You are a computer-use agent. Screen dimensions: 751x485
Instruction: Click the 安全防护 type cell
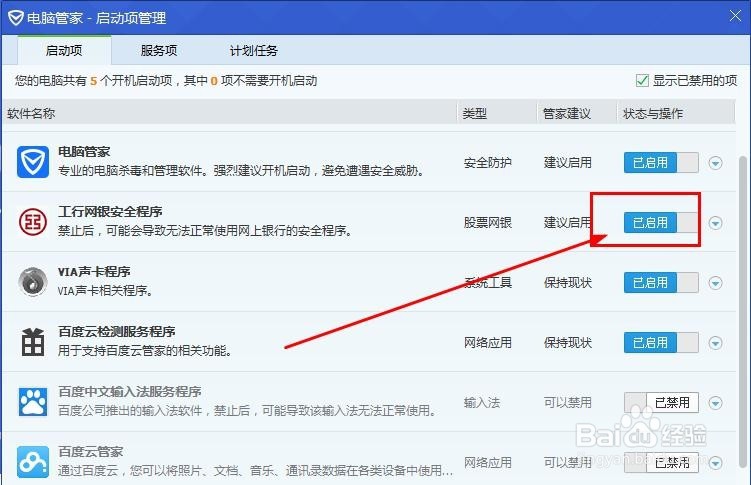coord(488,163)
